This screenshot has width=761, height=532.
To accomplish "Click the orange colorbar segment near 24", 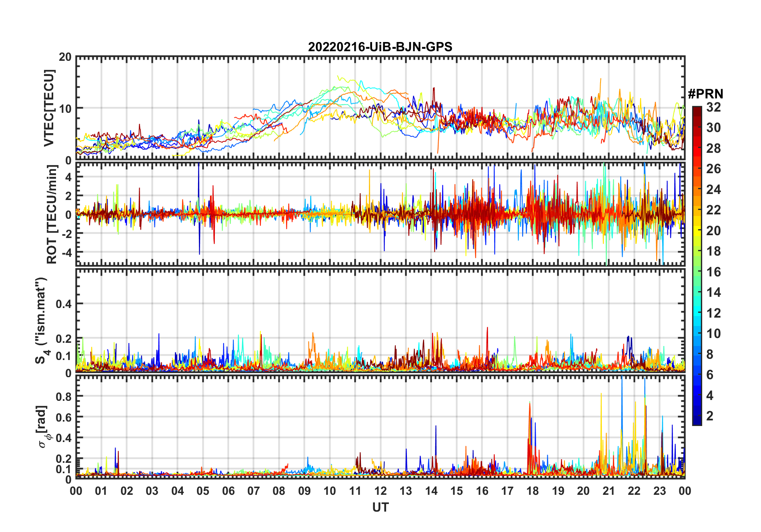I will (697, 190).
